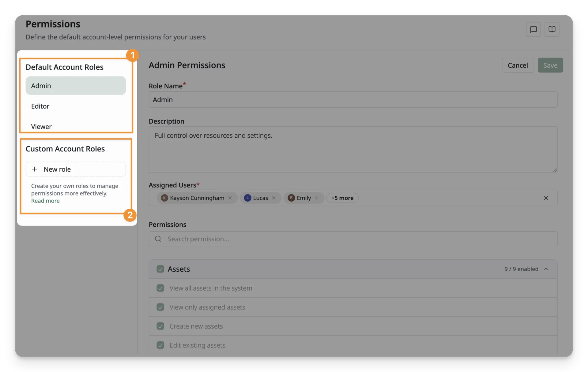Uncheck View only assigned assets
Screen dimensions: 588x372
pos(160,307)
